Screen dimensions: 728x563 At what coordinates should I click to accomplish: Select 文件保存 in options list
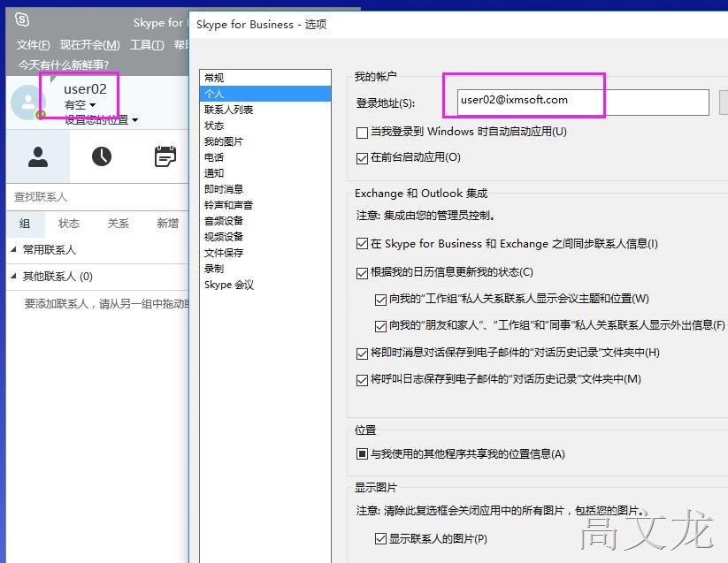click(x=265, y=253)
